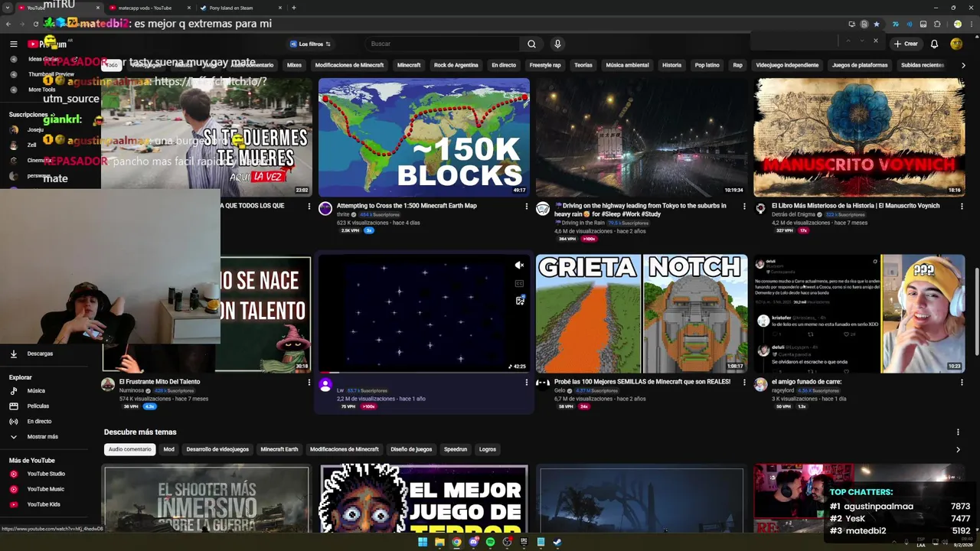Image resolution: width=980 pixels, height=551 pixels.
Task: Start voice search with the microphone icon
Action: coord(557,44)
